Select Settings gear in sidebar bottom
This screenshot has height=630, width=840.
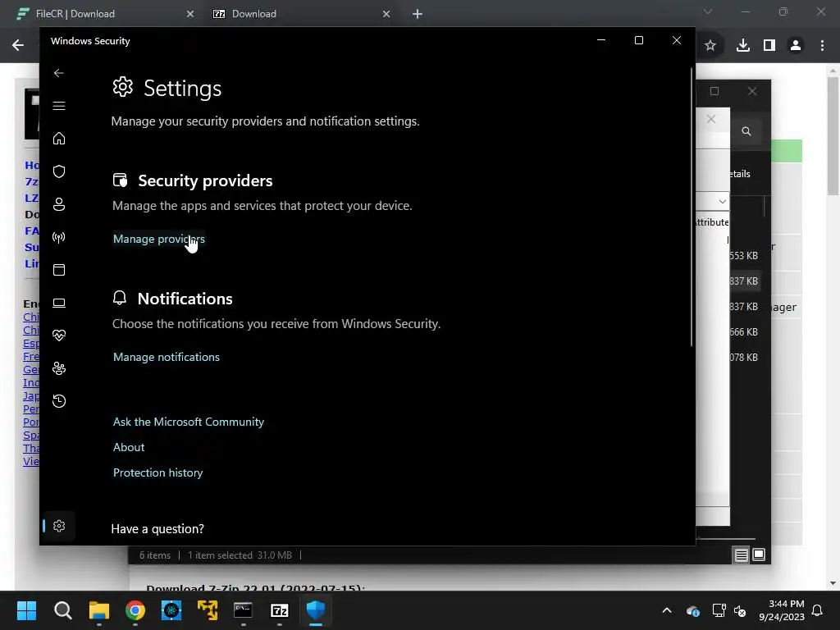point(59,526)
